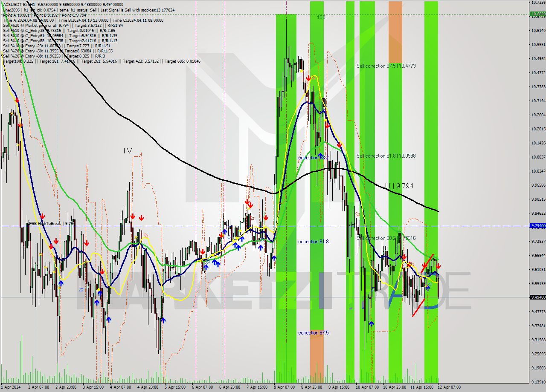546x392 pixels.
Task: Click the green 10.6820 price tag
Action: coord(538,14)
